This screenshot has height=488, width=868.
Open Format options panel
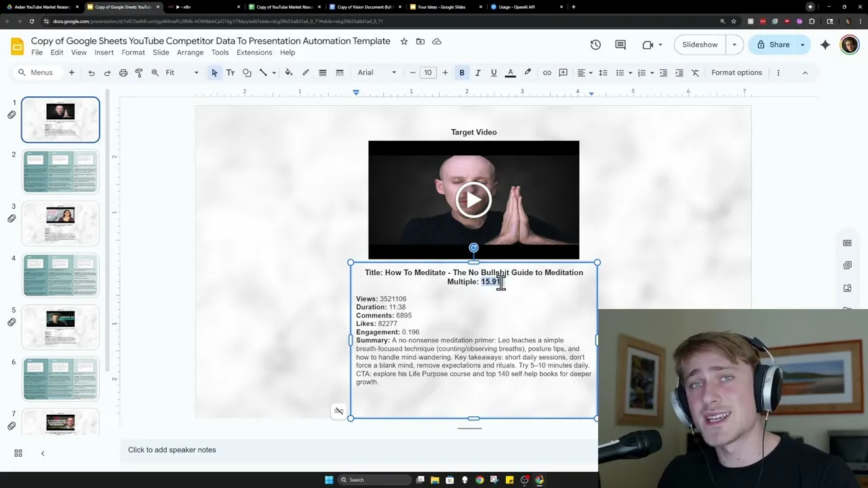coord(736,73)
